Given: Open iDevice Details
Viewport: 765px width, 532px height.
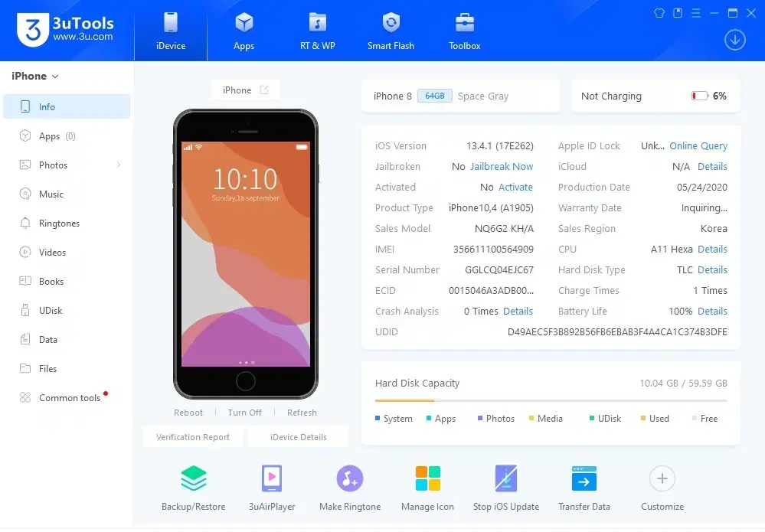Looking at the screenshot, I should click(299, 437).
